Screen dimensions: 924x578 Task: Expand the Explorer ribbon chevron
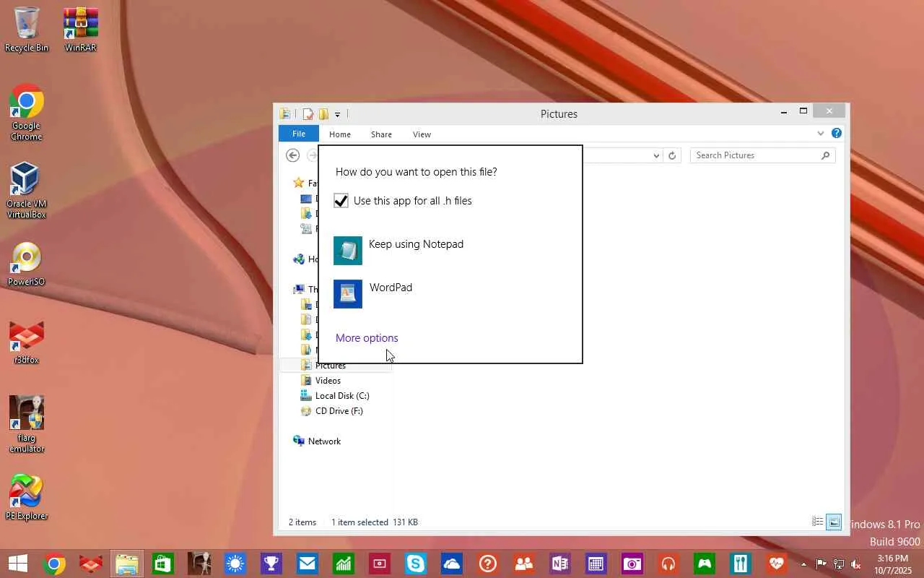(x=821, y=134)
